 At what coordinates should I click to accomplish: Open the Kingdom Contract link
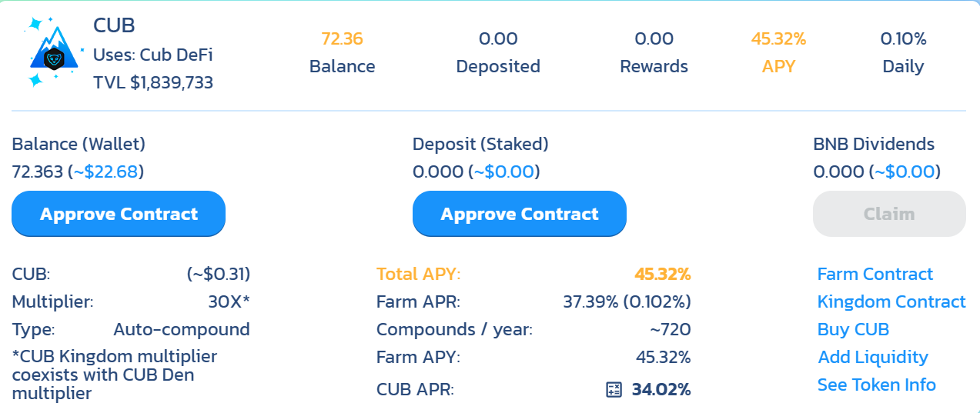pos(891,302)
